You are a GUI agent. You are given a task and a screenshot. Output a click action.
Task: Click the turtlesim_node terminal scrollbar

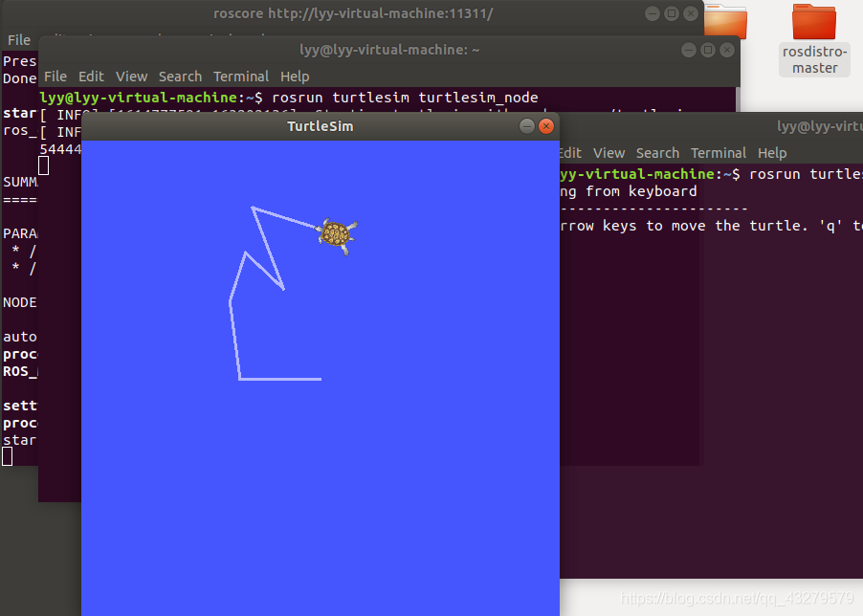coord(738,99)
